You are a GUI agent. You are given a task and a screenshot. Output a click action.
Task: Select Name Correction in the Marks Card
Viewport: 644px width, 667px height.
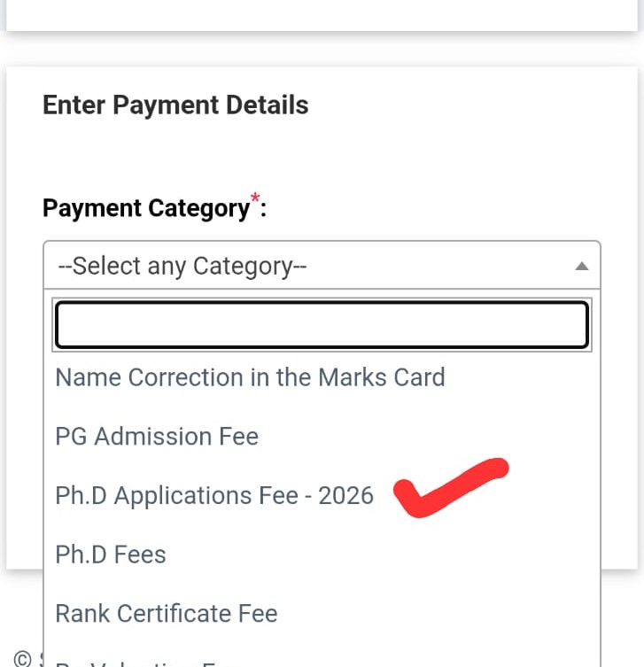pos(250,377)
